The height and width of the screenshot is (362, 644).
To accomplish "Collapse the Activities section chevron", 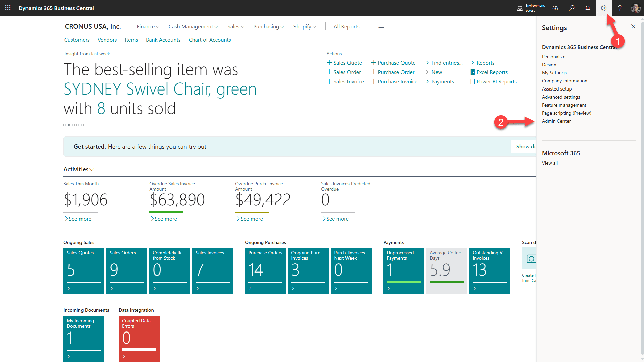I will [x=92, y=170].
